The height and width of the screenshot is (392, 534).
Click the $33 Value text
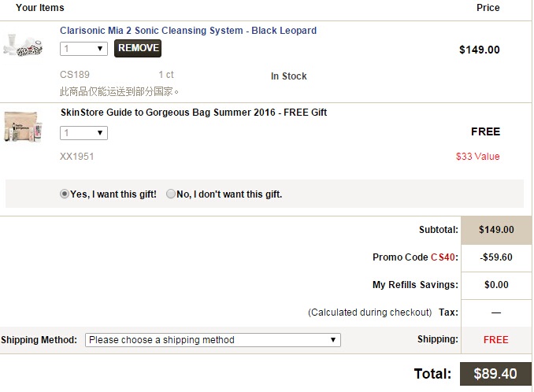click(x=478, y=157)
